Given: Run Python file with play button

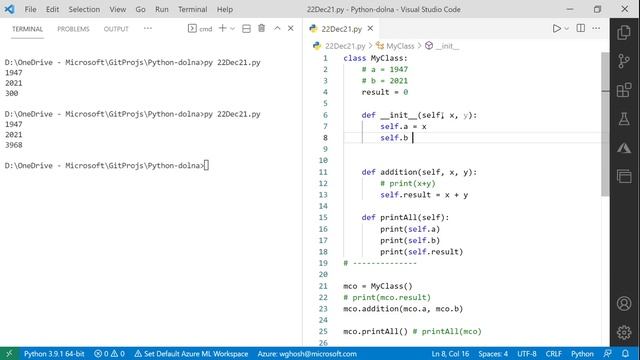Looking at the screenshot, I should [556, 29].
